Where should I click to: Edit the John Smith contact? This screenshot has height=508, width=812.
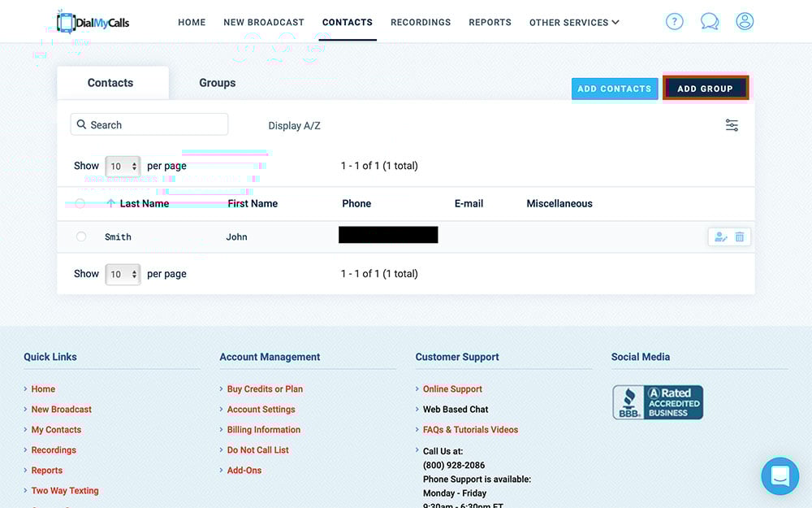click(720, 237)
